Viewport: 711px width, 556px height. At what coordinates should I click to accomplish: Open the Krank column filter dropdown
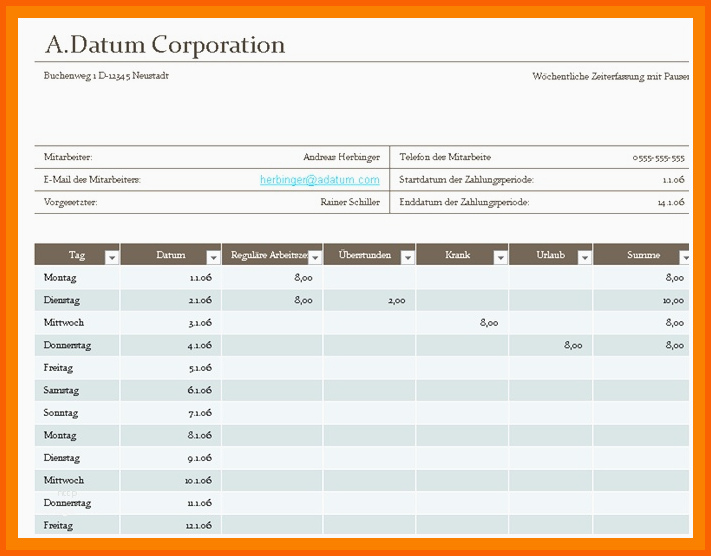501,258
